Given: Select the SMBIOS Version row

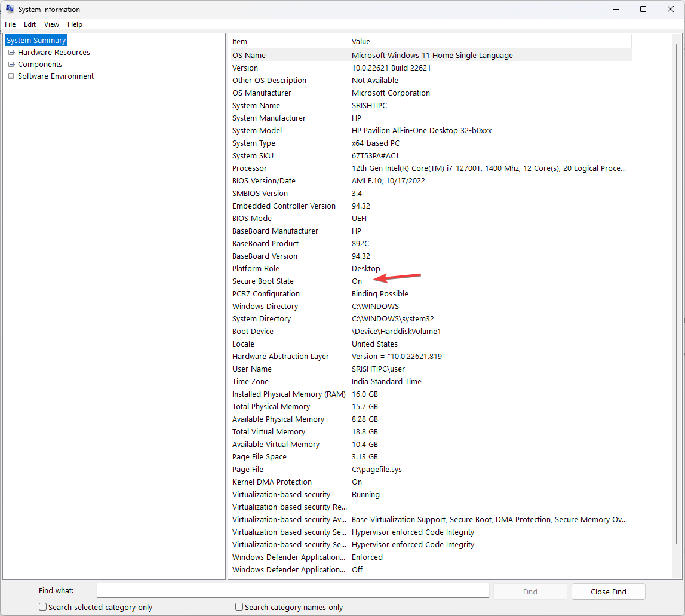Looking at the screenshot, I should tap(431, 193).
